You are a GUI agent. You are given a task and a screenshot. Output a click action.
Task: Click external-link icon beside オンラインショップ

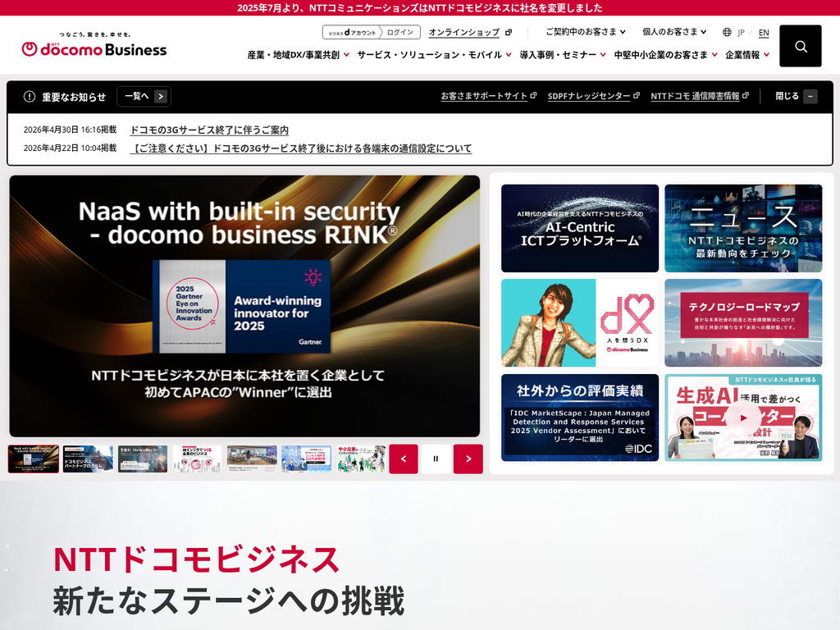click(509, 32)
